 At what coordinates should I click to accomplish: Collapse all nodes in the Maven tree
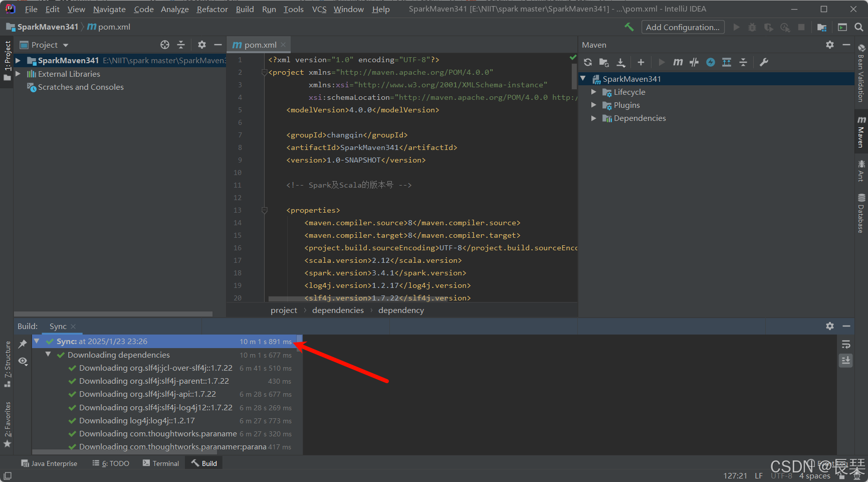point(743,62)
